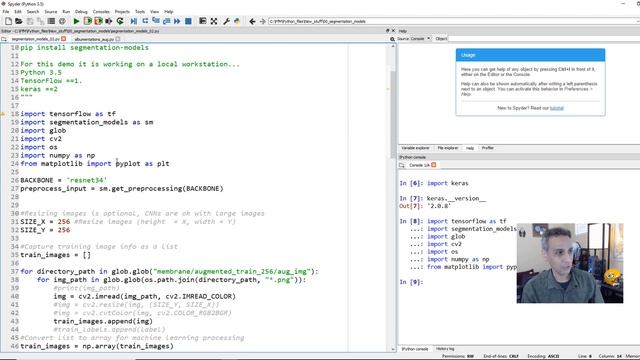
Task: Click the @ symbol finder icon
Action: point(62,21)
